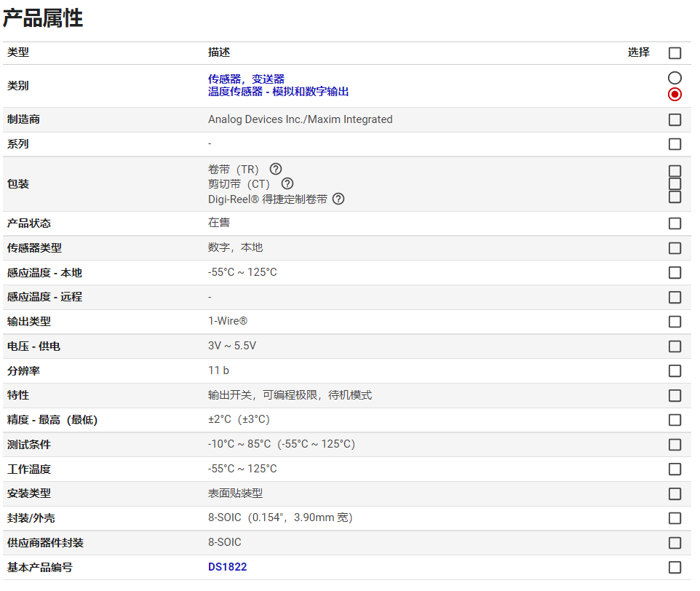Viewport: 700px width, 591px height.
Task: Click the 输出开关，可编程极限，待机模式 features value
Action: point(290,395)
